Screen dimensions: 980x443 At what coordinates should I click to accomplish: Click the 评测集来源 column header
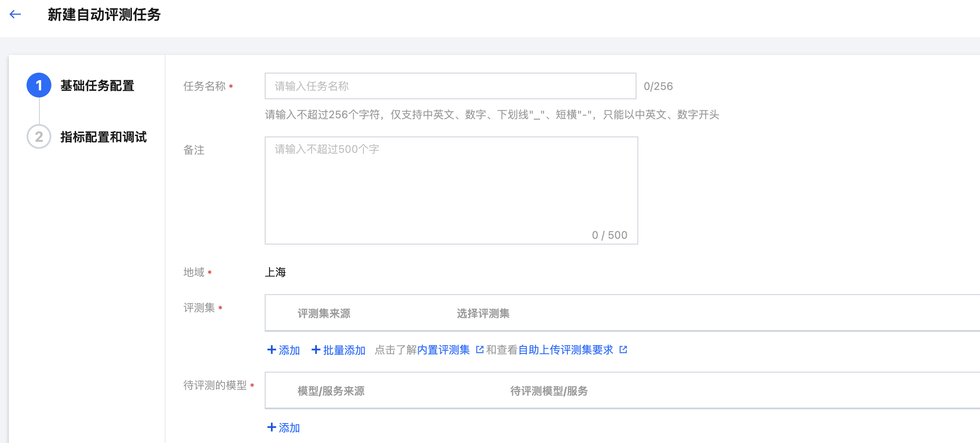(x=324, y=314)
